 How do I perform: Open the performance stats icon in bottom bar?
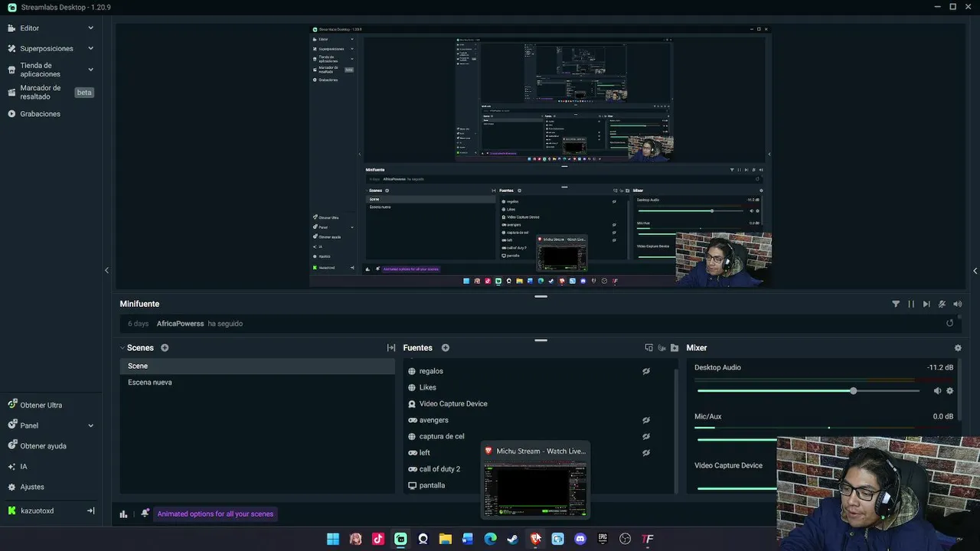point(123,514)
